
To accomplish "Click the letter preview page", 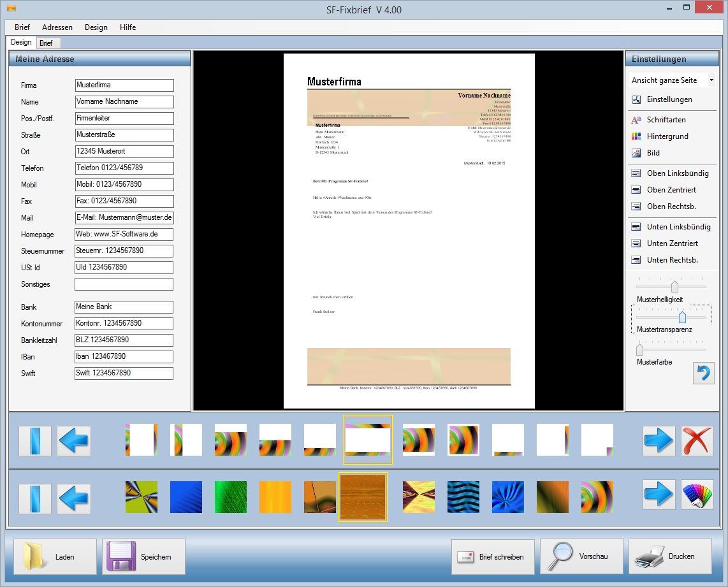I will (x=409, y=231).
